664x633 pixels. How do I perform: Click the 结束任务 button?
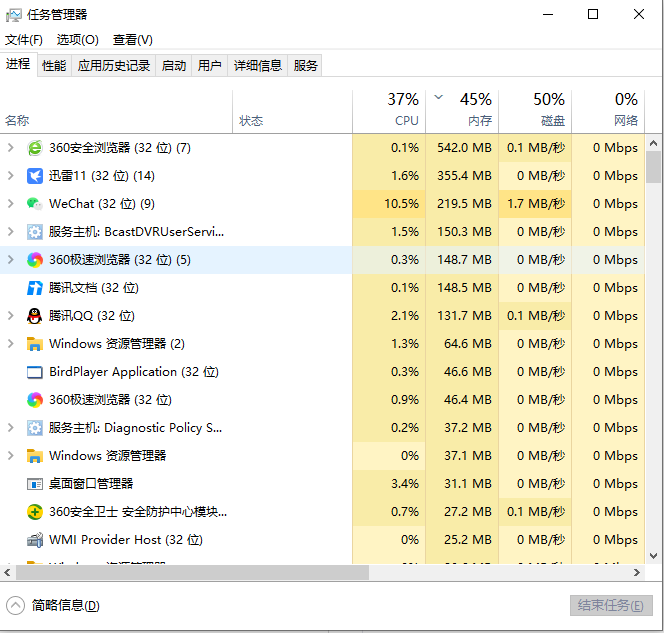point(610,605)
